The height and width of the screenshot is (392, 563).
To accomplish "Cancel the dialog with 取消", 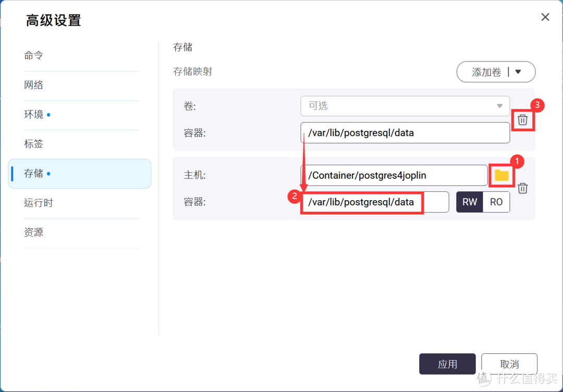I will click(509, 364).
